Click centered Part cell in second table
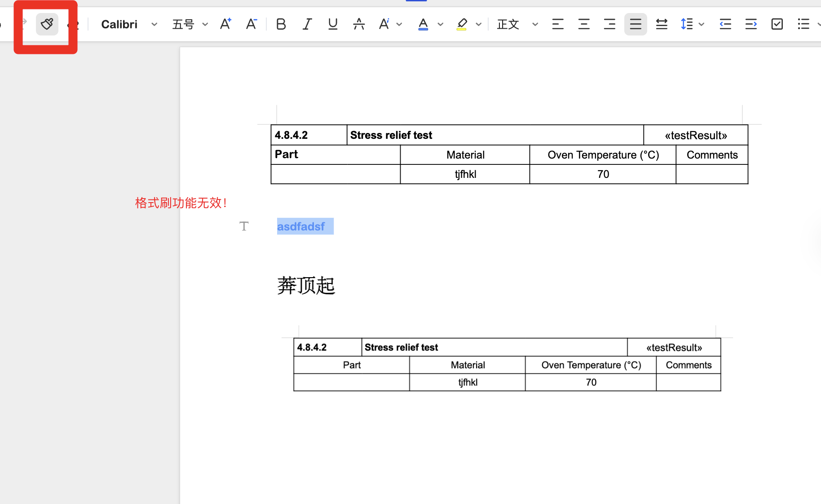 352,365
